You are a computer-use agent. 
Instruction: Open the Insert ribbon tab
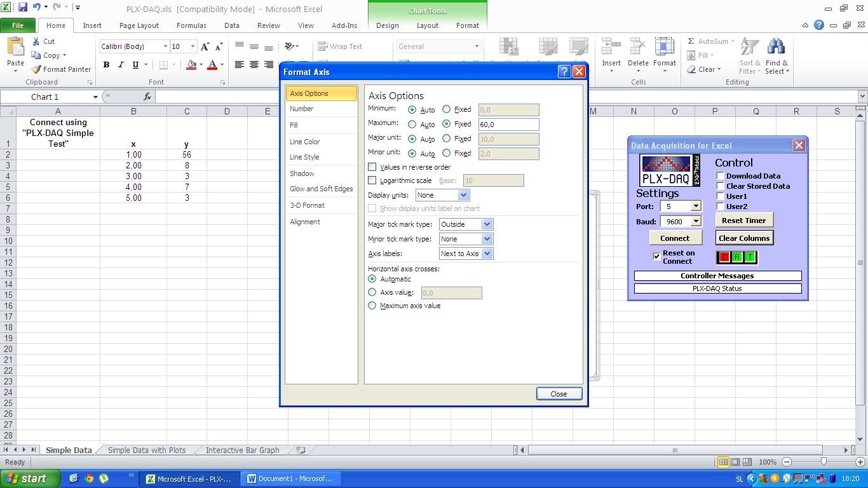(92, 25)
